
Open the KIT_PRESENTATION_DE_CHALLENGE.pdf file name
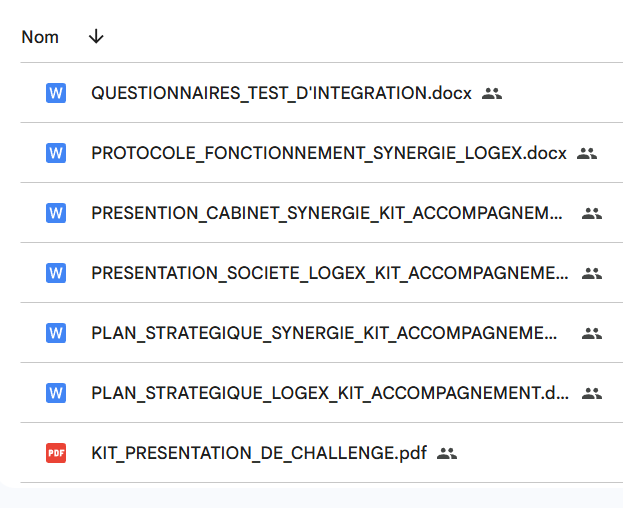tap(259, 453)
